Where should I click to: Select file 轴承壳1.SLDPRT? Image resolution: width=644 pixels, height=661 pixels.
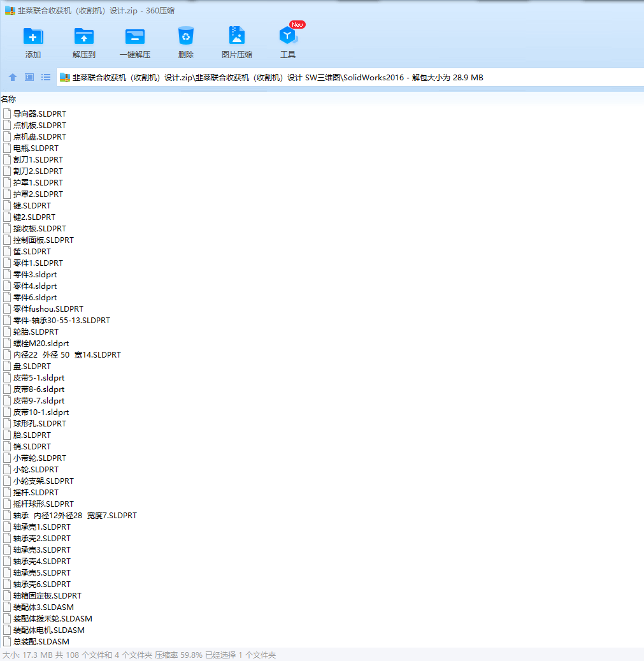point(41,527)
